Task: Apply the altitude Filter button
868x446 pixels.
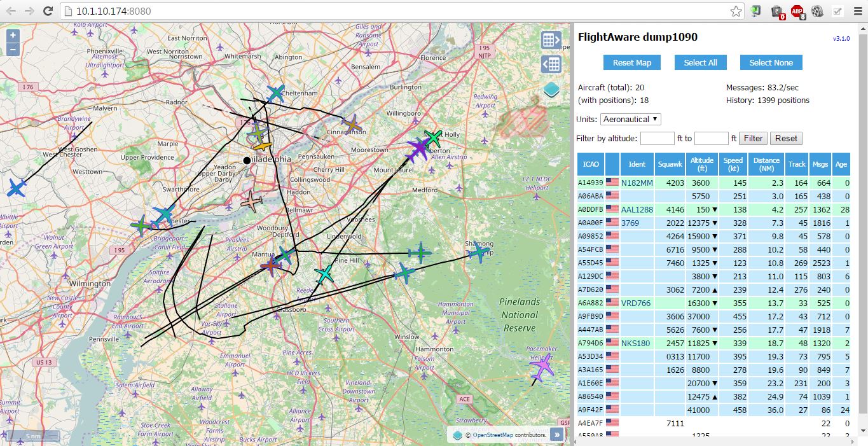Action: tap(753, 138)
